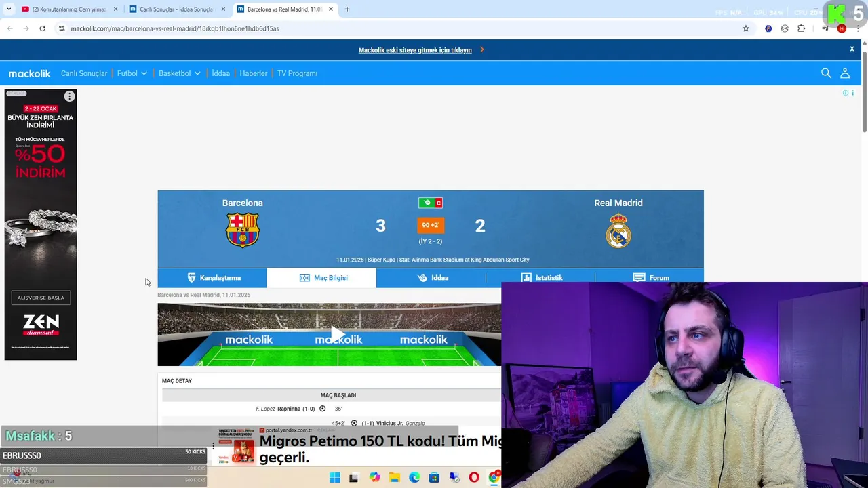Screen dimensions: 868x488
Task: Close the old-site banner with X
Action: (x=852, y=49)
